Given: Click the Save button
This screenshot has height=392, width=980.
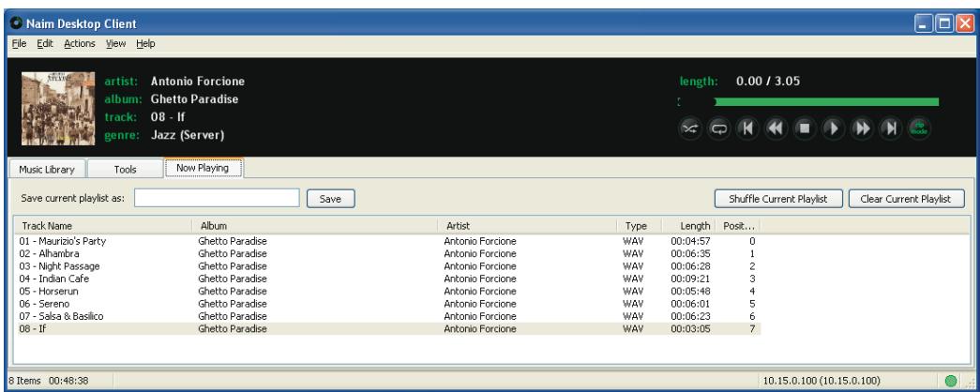Looking at the screenshot, I should tap(331, 199).
